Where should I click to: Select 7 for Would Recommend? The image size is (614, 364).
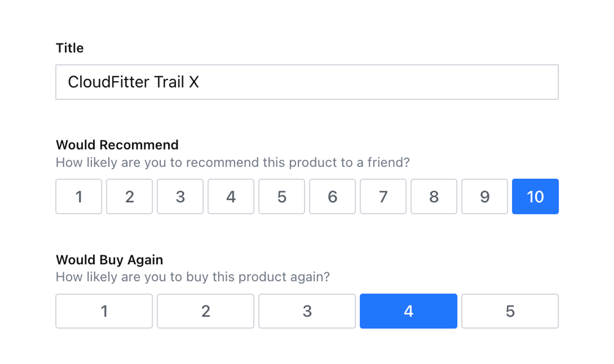[383, 197]
